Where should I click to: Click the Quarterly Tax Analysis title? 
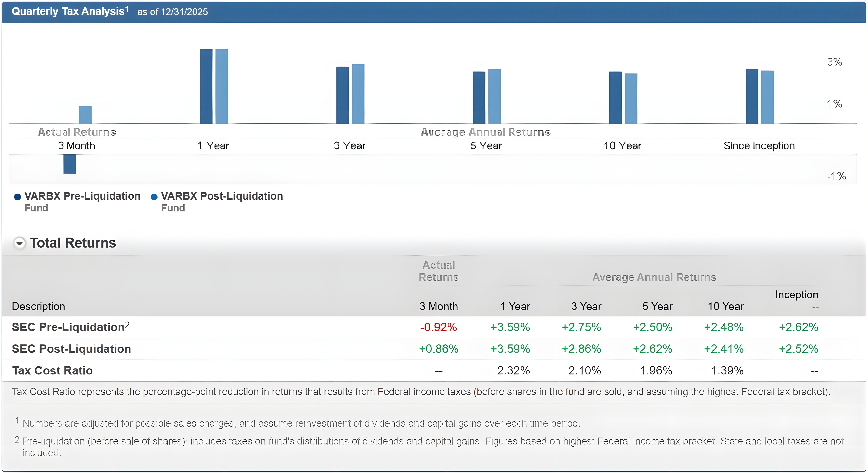click(x=68, y=11)
